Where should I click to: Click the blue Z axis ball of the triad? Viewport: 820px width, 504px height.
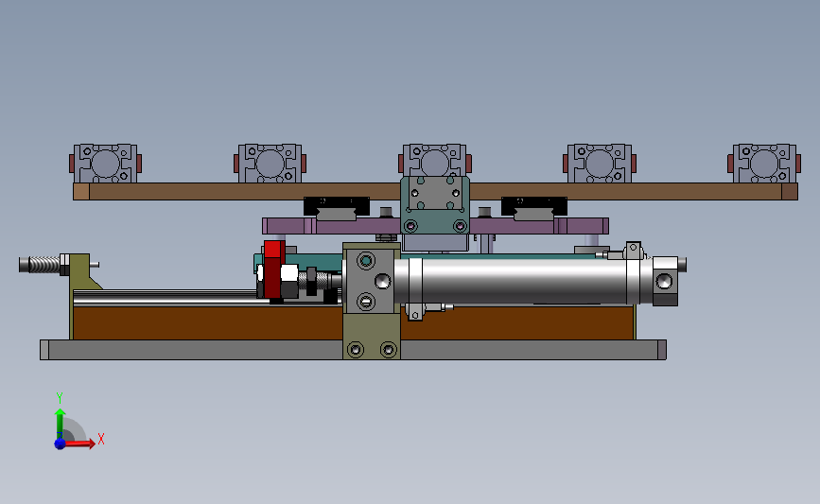pos(60,443)
